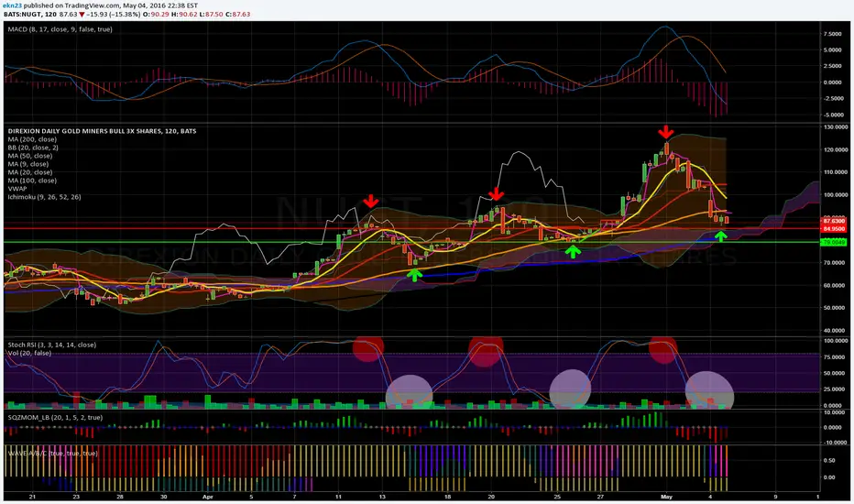Click date 23 on the time axis
This screenshot has height=504, width=854.
[x=76, y=497]
